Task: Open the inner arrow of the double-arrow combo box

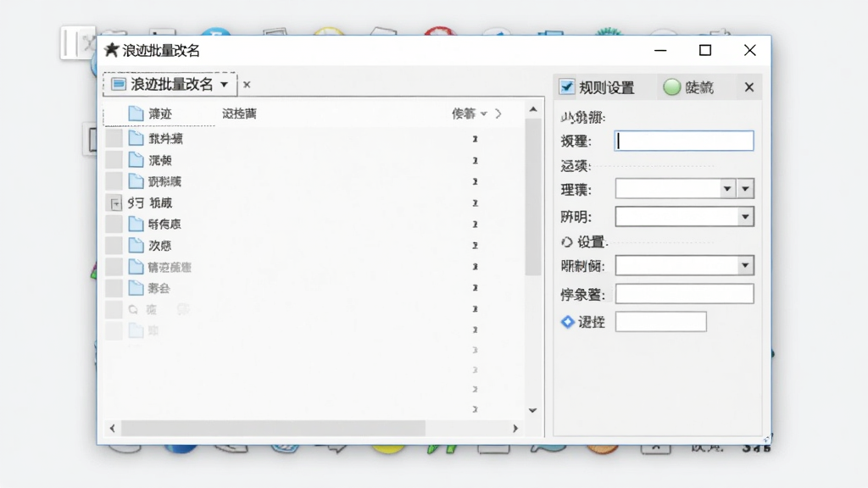Action: tap(727, 189)
